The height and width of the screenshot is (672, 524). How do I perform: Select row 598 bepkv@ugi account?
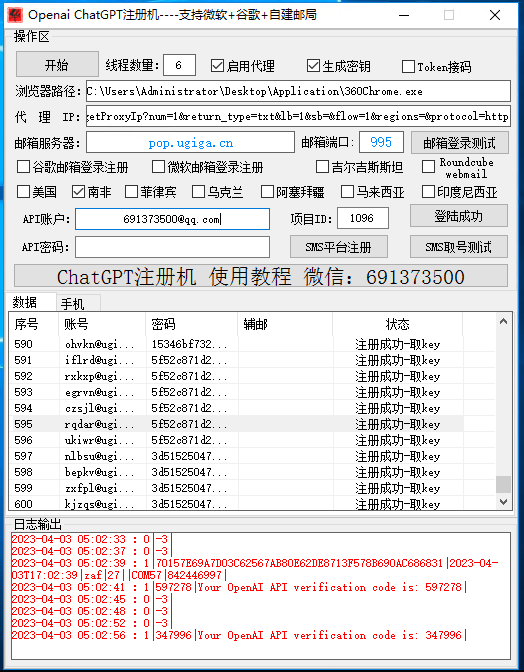(252, 472)
